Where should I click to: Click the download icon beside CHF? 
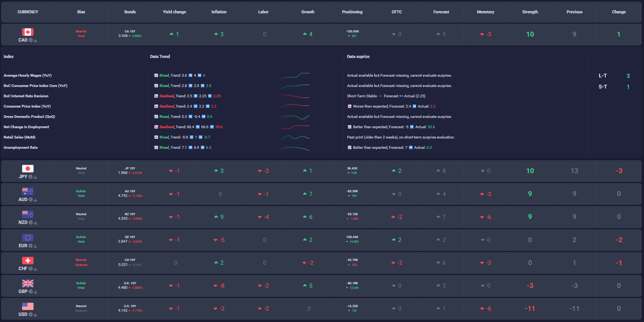click(x=35, y=269)
